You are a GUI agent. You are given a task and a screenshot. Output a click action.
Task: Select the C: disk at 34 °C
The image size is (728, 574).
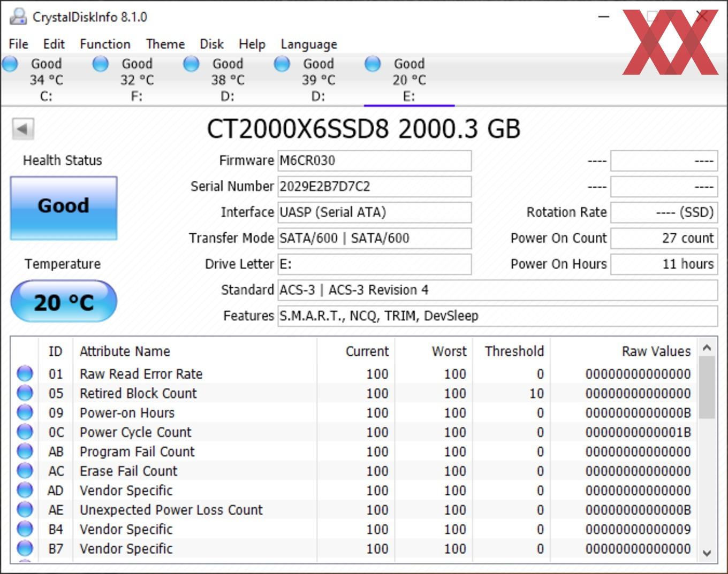pyautogui.click(x=45, y=80)
